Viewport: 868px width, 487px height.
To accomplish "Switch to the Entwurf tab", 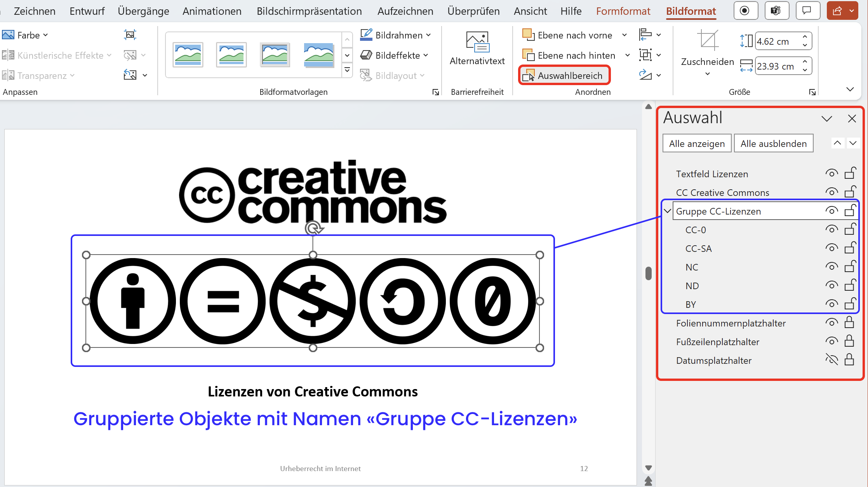I will coord(87,11).
